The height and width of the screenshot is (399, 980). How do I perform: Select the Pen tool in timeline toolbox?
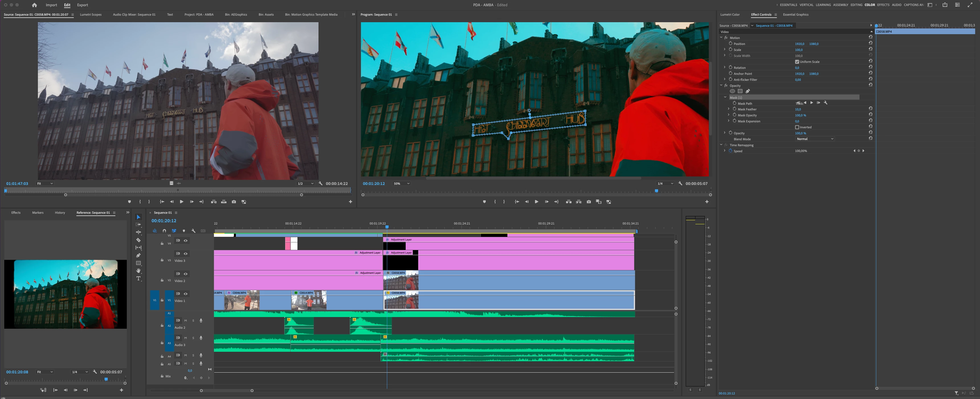click(138, 255)
